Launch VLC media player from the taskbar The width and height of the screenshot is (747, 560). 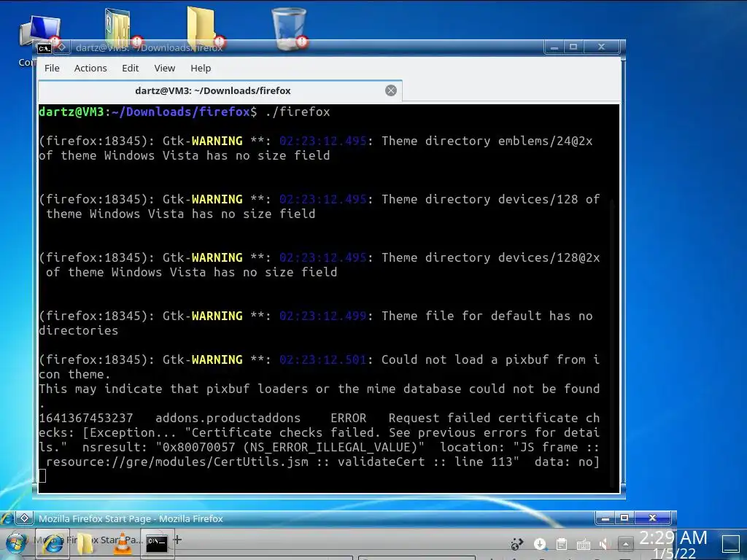pos(123,543)
